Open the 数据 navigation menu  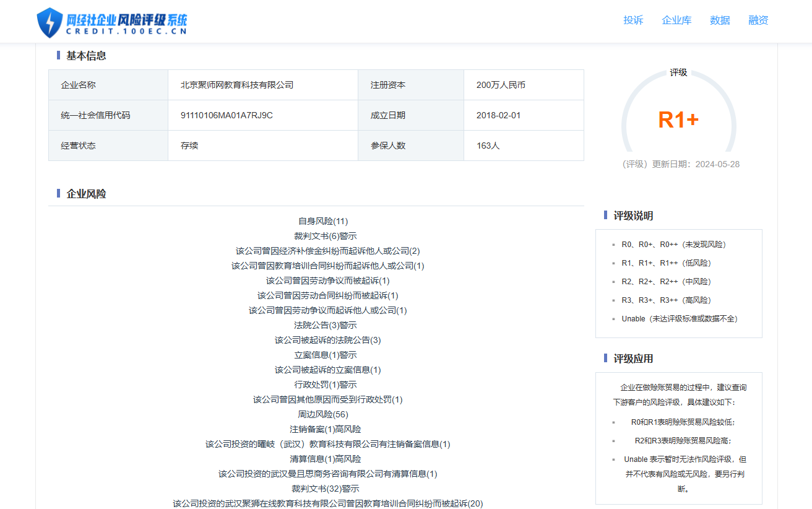coord(720,20)
